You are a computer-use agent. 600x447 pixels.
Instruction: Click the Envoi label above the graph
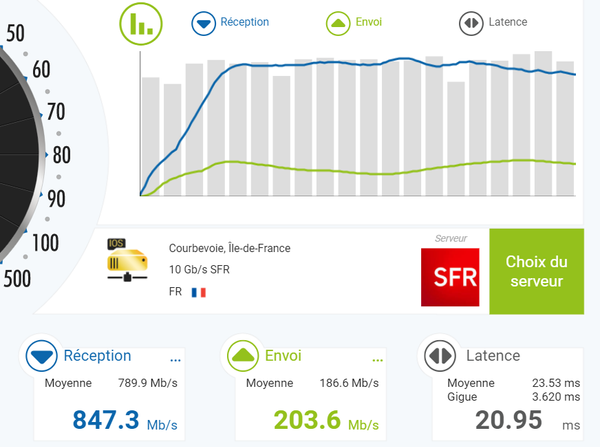click(368, 22)
